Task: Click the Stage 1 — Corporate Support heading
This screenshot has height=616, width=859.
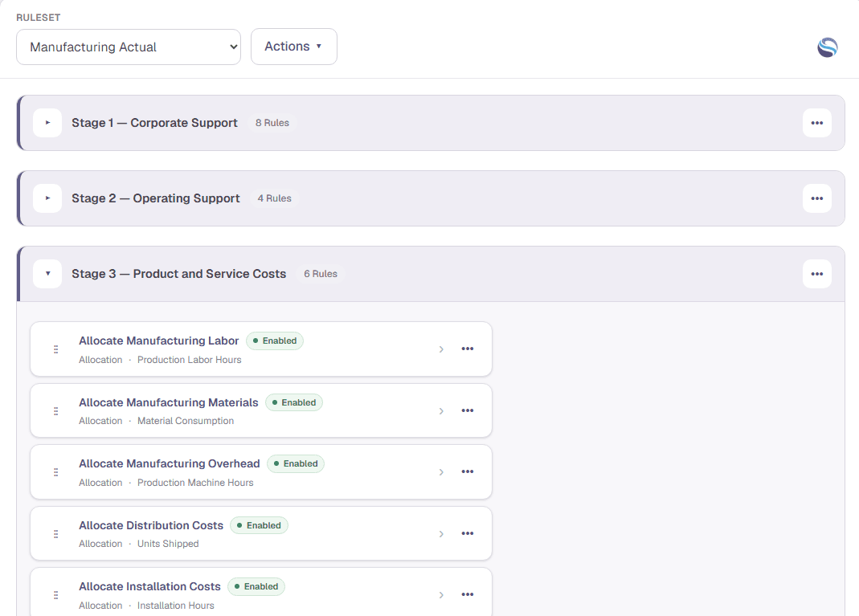Action: click(154, 123)
